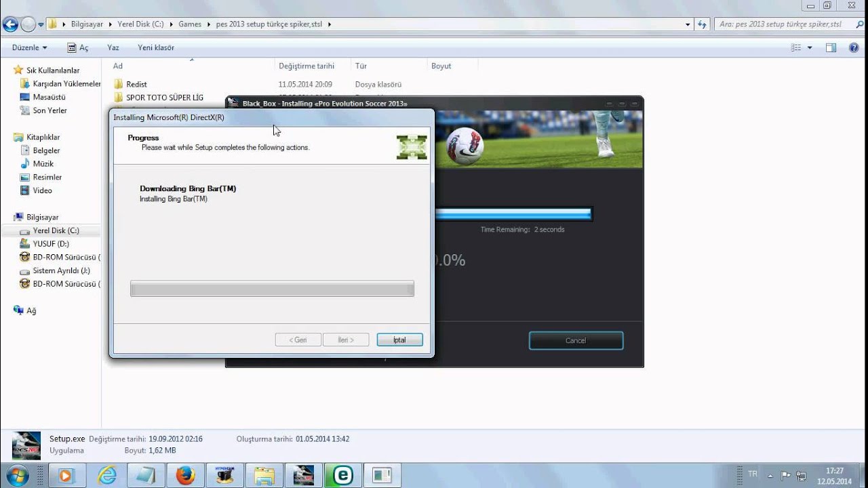Viewport: 868px width, 488px height.
Task: Select Bilgisayar in the address breadcrumb
Action: 87,24
